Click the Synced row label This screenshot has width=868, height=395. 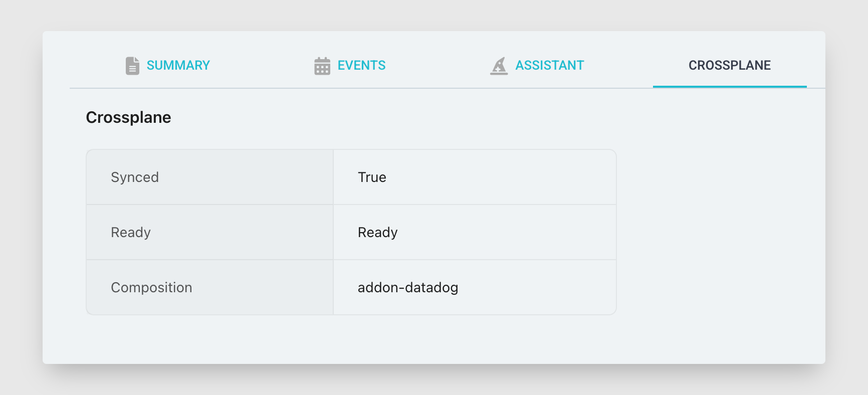(135, 177)
